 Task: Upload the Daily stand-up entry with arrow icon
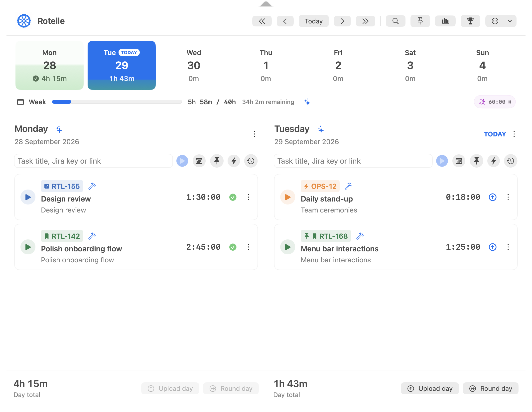(x=493, y=197)
